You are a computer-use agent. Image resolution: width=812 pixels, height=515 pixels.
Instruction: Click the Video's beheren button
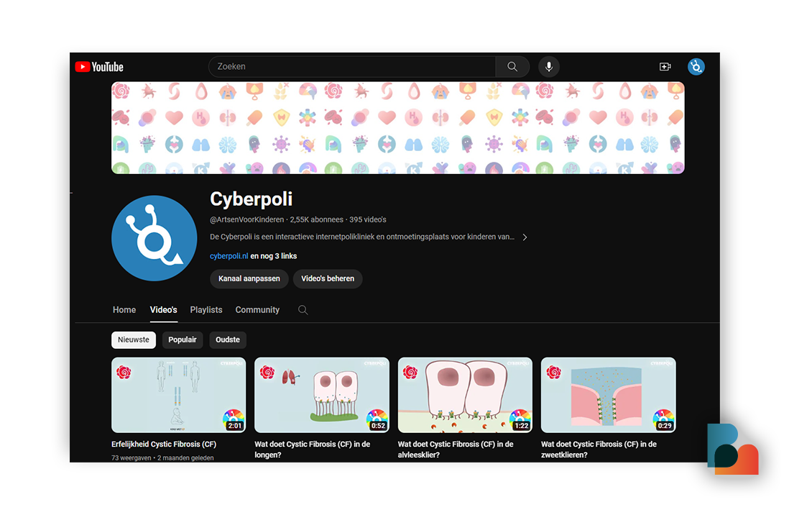tap(328, 279)
